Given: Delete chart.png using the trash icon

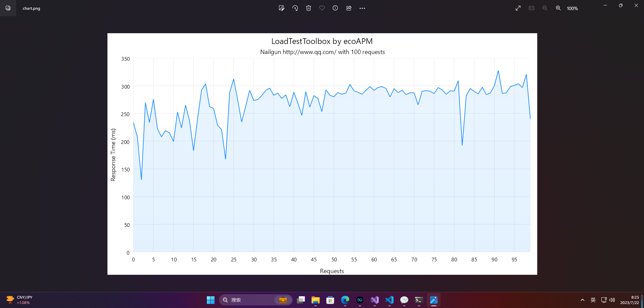Looking at the screenshot, I should (x=309, y=8).
